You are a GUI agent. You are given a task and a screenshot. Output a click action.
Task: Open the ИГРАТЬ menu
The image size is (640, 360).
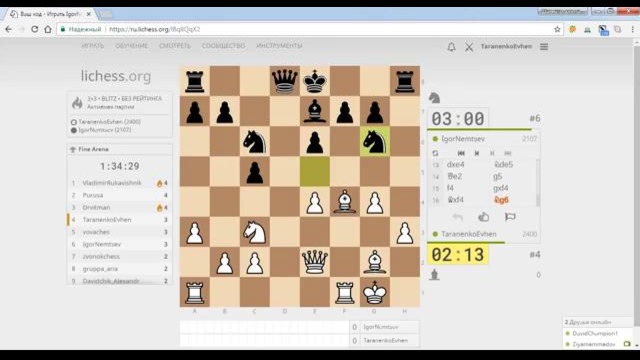click(x=93, y=46)
